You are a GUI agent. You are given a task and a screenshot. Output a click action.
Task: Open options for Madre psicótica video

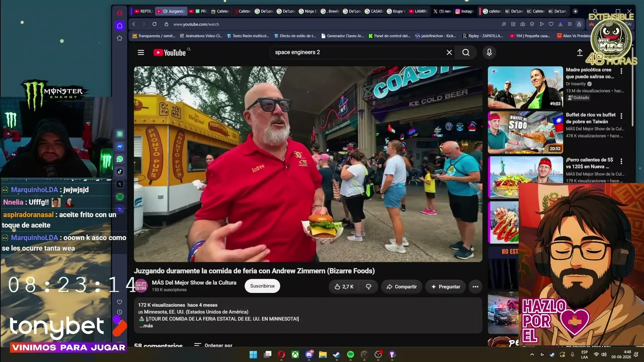tap(621, 71)
